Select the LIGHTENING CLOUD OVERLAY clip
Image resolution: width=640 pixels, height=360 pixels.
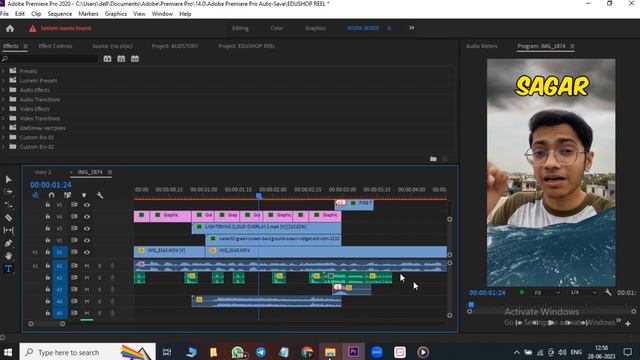267,227
